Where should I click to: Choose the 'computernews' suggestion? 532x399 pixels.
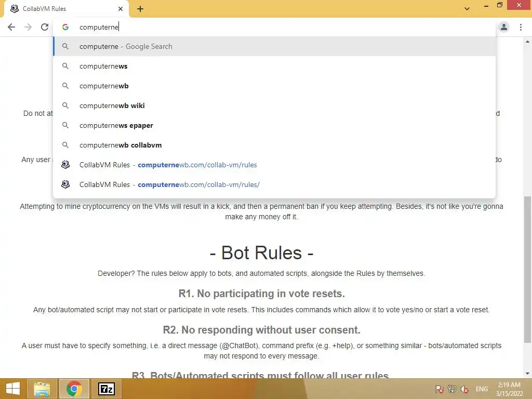274,66
